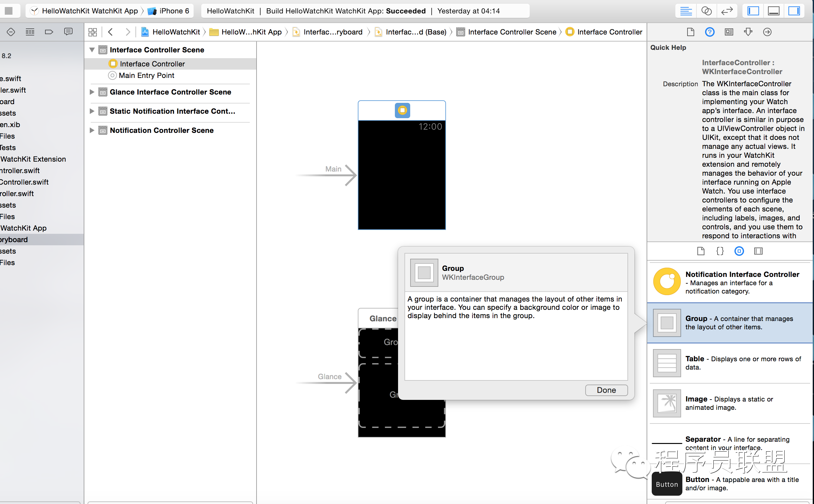Select the Glance Interface Controller Scene row
Image resolution: width=814 pixels, height=504 pixels.
170,92
